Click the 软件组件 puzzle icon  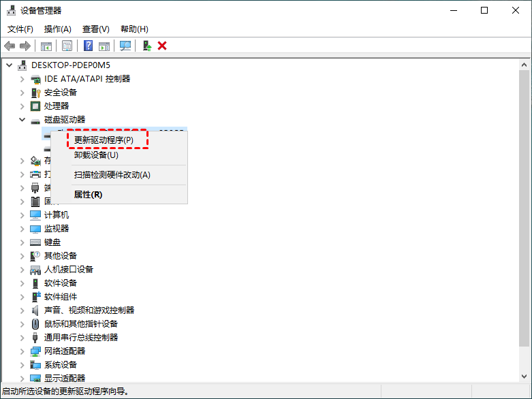click(x=36, y=297)
